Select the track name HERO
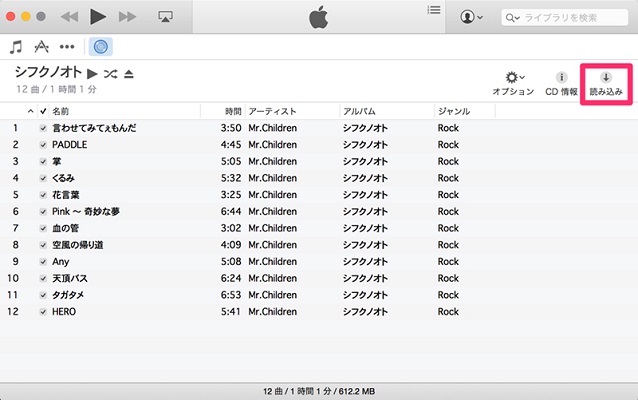The height and width of the screenshot is (400, 638). [64, 311]
